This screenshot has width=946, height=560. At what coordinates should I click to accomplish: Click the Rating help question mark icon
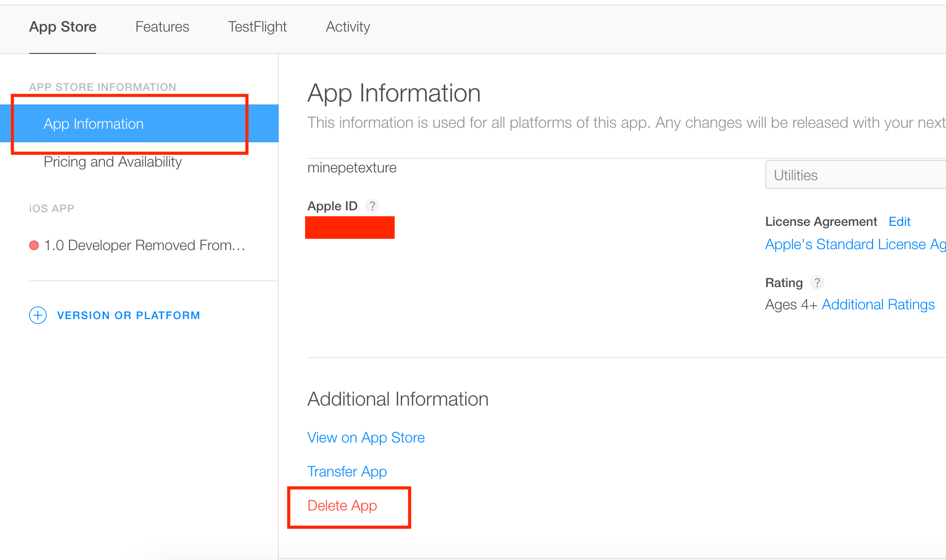[x=817, y=283]
